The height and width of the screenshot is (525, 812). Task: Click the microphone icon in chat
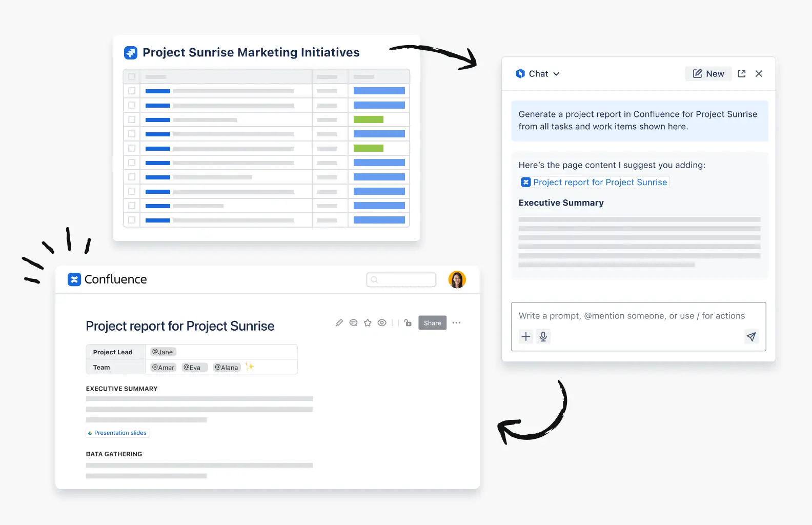pos(543,337)
